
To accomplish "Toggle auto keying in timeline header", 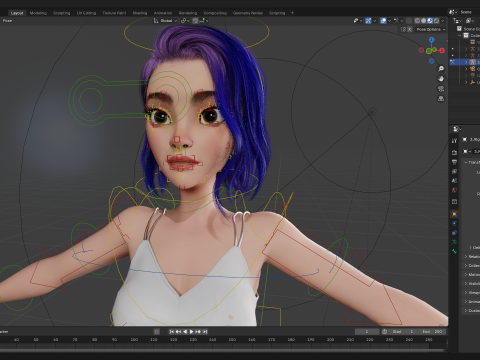I will point(157,332).
